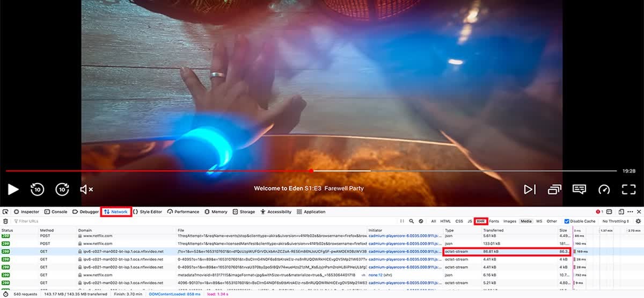The width and height of the screenshot is (644, 298).
Task: Skip forward 10 seconds
Action: (62, 189)
